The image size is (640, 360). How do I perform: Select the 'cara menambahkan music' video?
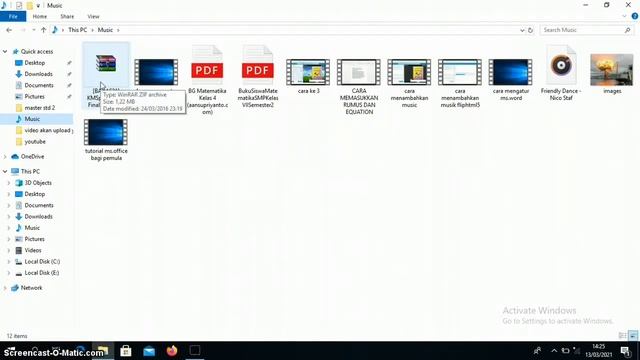click(x=409, y=72)
